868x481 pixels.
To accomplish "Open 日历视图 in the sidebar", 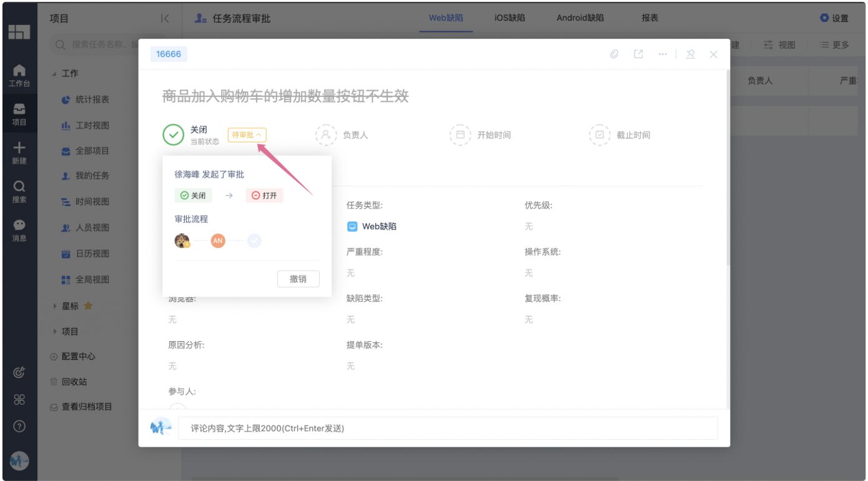I will (x=86, y=254).
